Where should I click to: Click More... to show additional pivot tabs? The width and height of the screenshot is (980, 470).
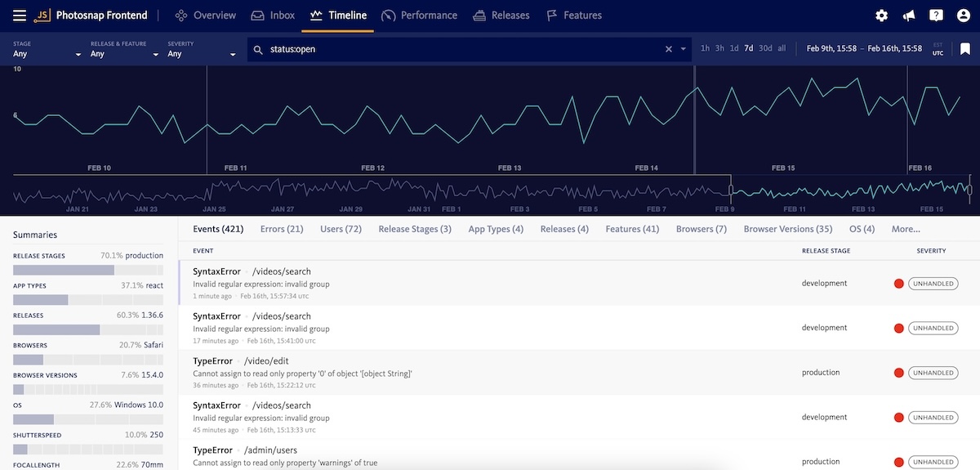coord(906,229)
